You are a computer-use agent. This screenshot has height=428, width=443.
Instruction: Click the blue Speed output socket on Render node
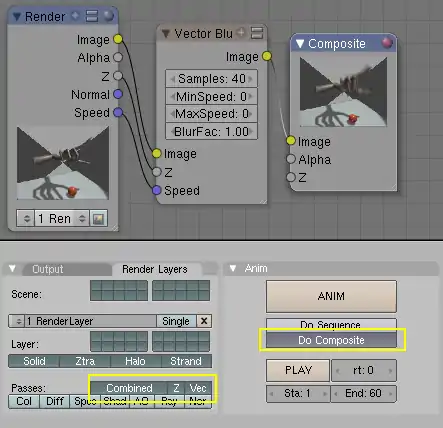[118, 112]
